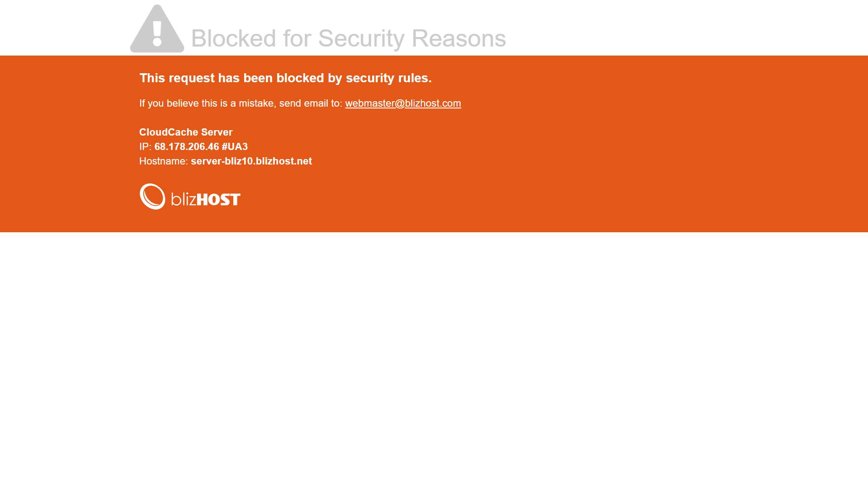Click the words "This request" in the bold message
The height and width of the screenshot is (488, 868).
177,78
